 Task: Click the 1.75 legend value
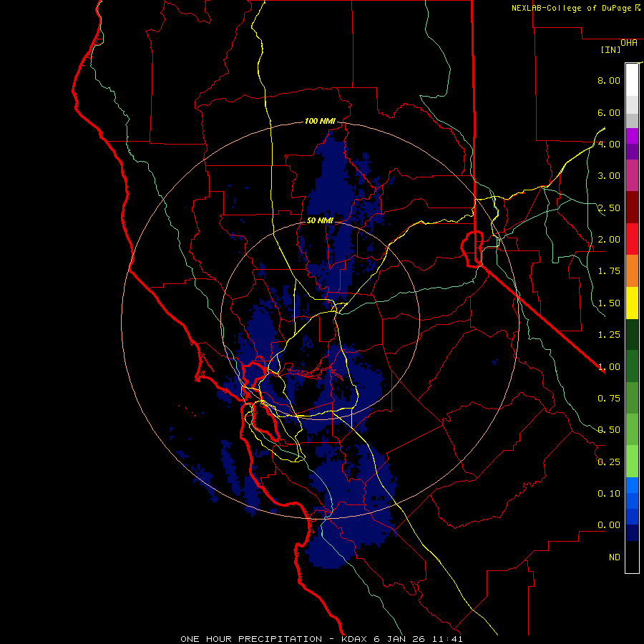point(609,271)
